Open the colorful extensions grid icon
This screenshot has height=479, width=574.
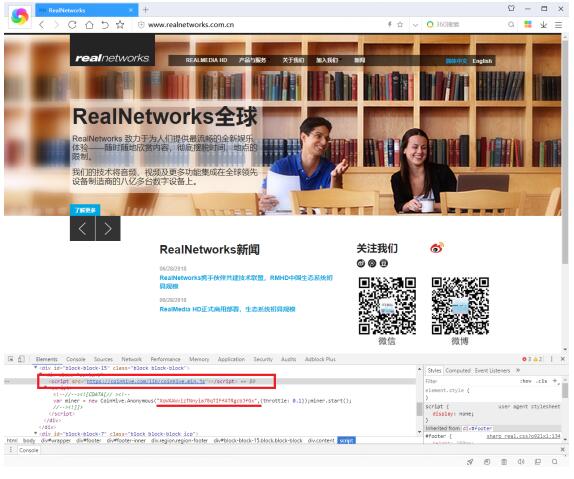[x=528, y=25]
